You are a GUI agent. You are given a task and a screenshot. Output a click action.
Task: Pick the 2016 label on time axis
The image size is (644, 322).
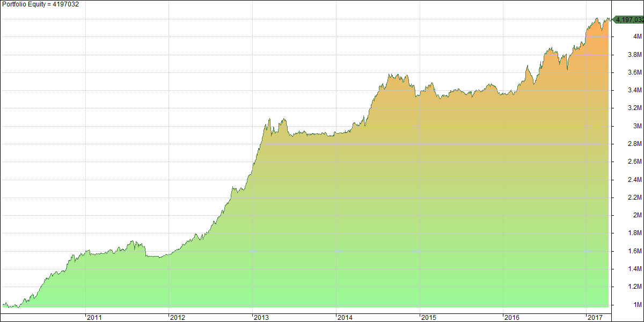(x=512, y=318)
